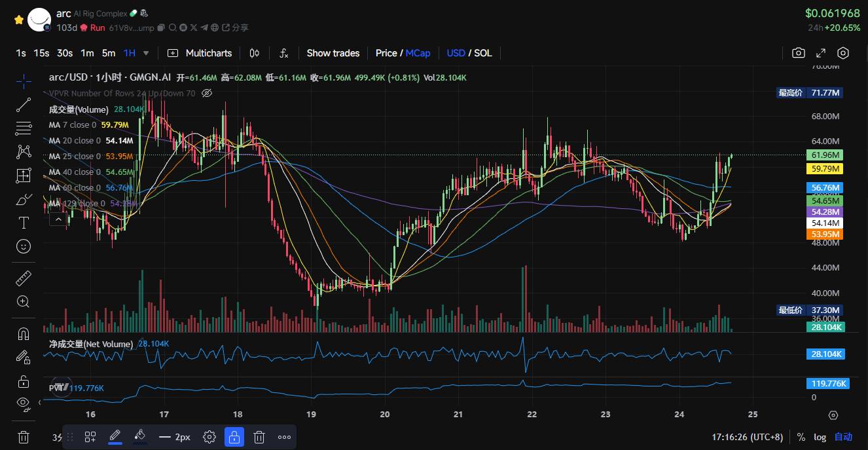Switch to the 15s timeframe
868x450 pixels.
click(41, 53)
